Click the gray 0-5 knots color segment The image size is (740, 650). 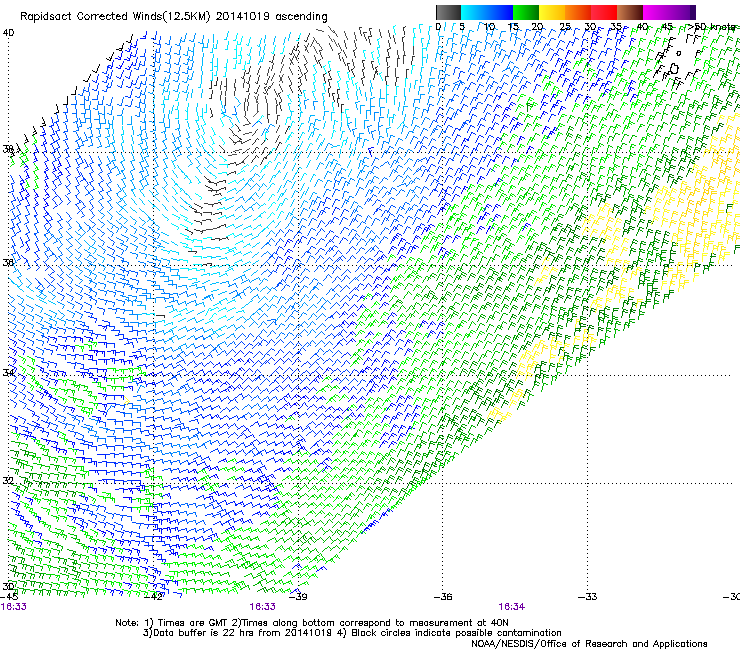click(x=448, y=12)
